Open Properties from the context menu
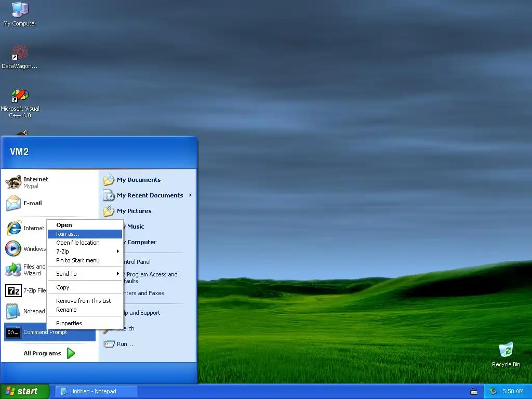The width and height of the screenshot is (532, 399). (85, 323)
